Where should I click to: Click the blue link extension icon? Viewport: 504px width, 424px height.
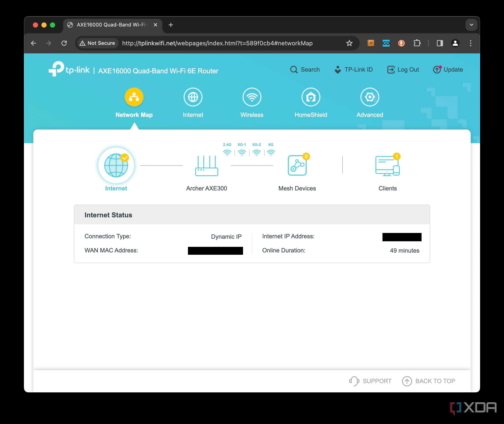386,43
